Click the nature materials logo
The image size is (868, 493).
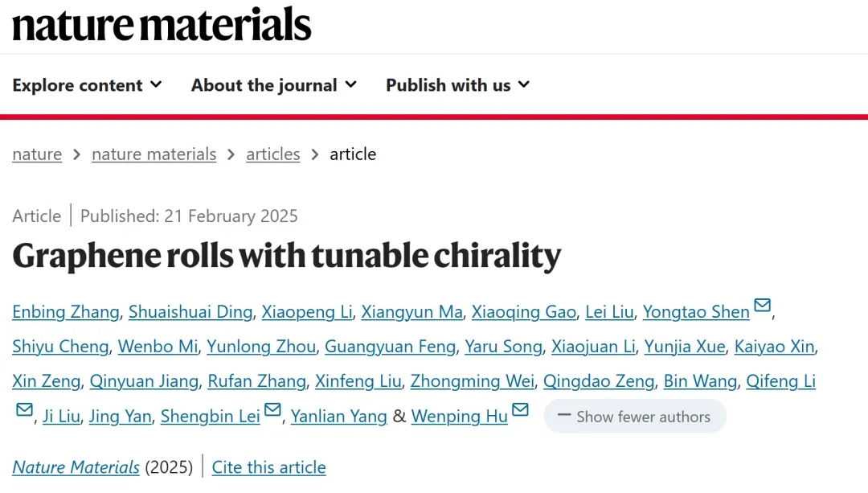(162, 24)
